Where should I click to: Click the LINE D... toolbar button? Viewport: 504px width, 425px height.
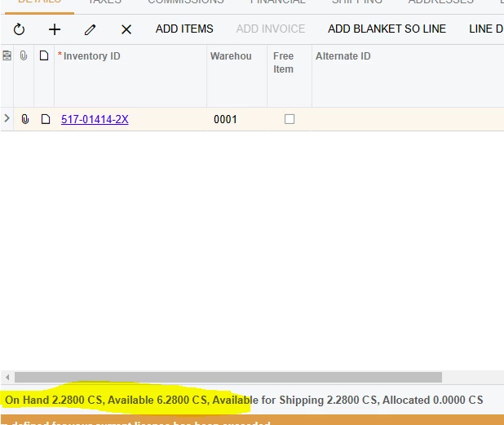486,29
